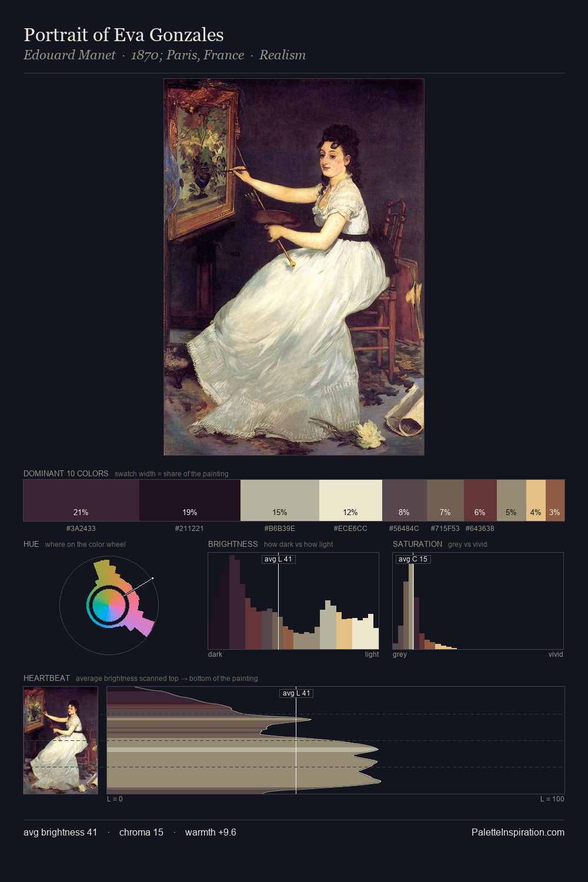The height and width of the screenshot is (882, 588).
Task: Click the 19% dark swatch #211221
Action: point(190,500)
